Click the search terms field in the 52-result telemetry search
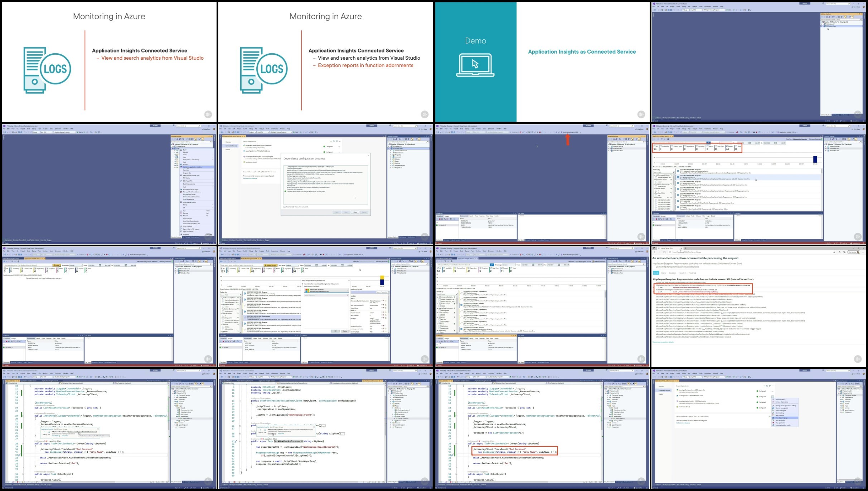This screenshot has height=491, width=868. (x=463, y=265)
